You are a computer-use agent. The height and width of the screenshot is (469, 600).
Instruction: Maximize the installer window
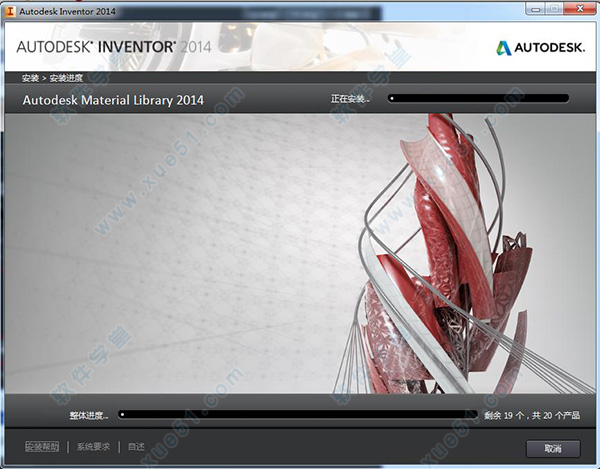coord(553,9)
